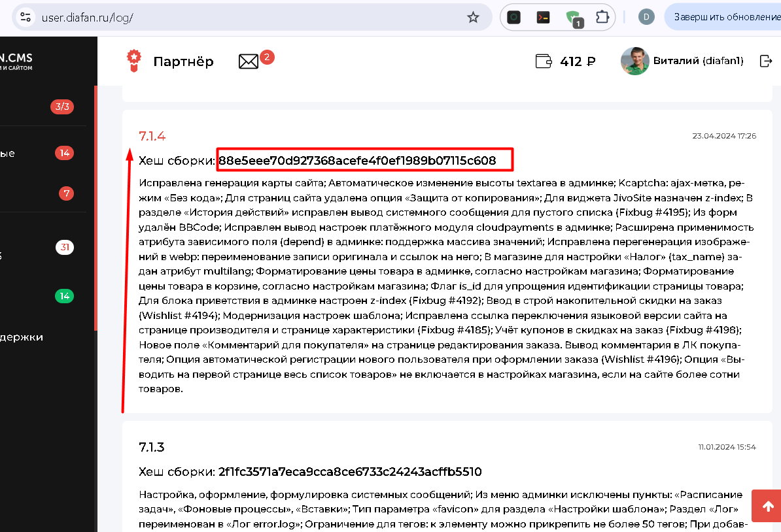Click the dark circular extension icon
Image resolution: width=781 pixels, height=532 pixels.
[514, 18]
